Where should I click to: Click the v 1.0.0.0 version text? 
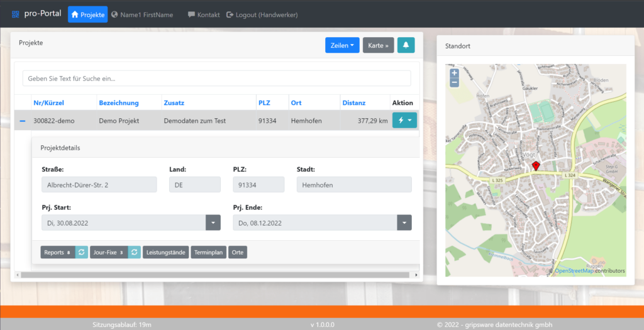tap(323, 325)
